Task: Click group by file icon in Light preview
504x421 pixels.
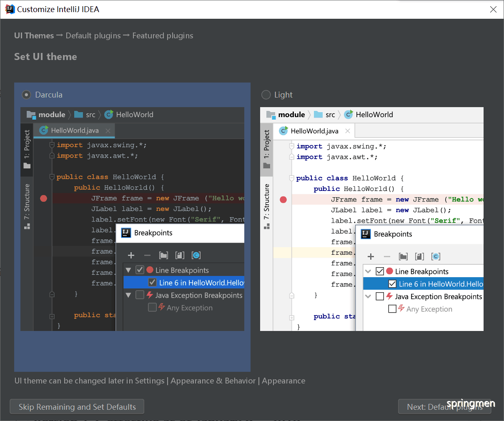Action: [419, 256]
